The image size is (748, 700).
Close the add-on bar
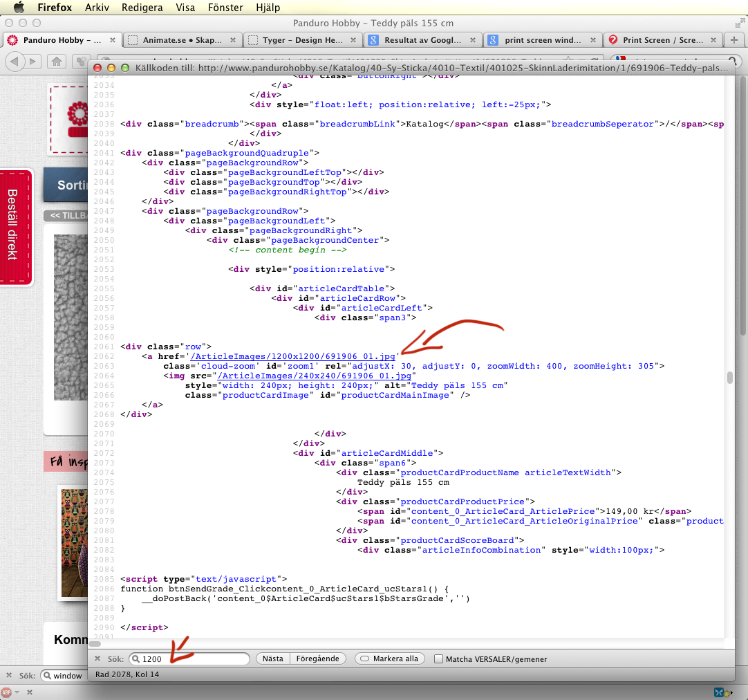pos(30,692)
